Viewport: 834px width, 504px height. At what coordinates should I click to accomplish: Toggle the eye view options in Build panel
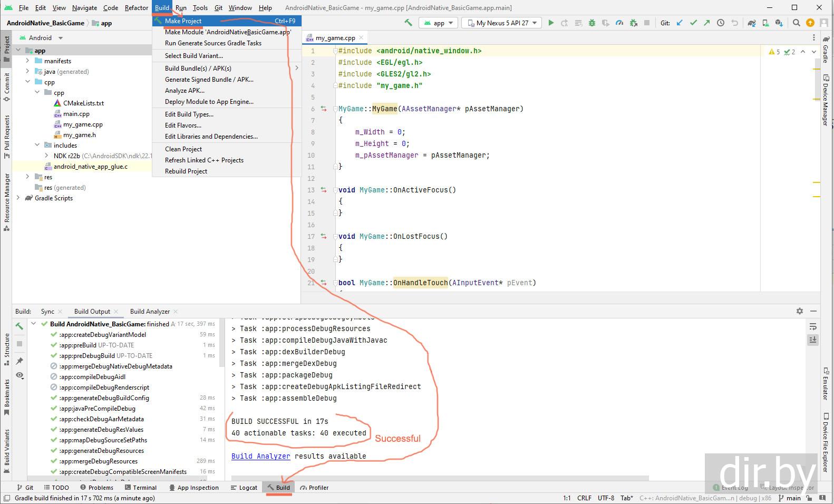pyautogui.click(x=20, y=375)
